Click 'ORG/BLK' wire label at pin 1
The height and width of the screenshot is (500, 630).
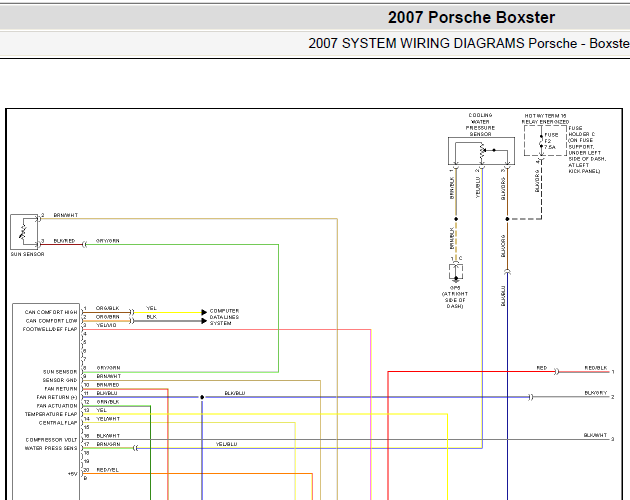click(x=107, y=308)
